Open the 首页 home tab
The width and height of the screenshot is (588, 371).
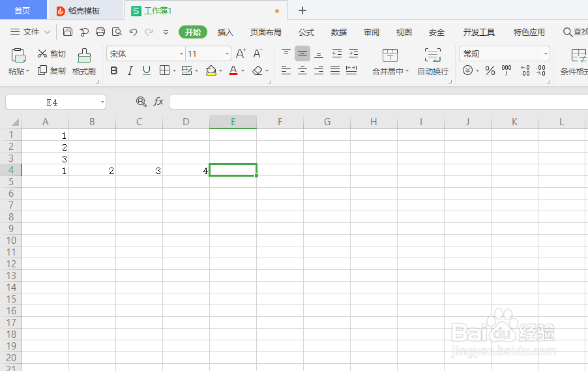pos(23,10)
